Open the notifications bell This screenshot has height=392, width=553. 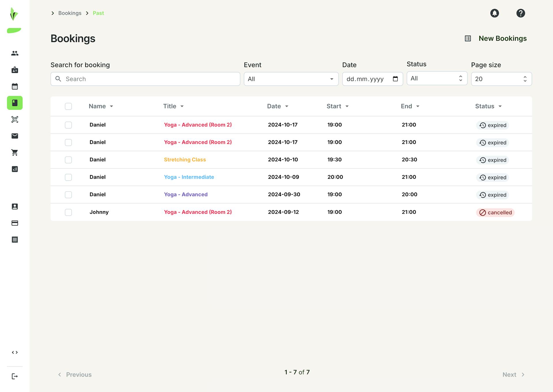(495, 13)
